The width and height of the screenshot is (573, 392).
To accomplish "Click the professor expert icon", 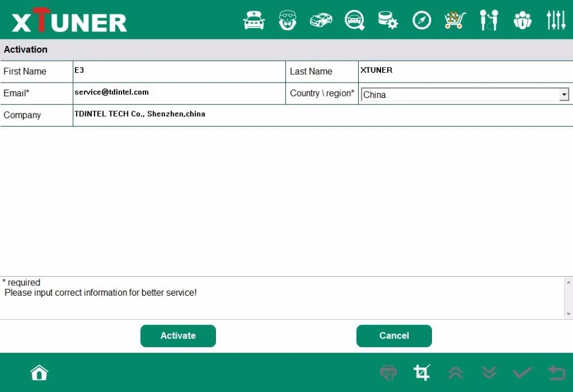I will click(288, 20).
